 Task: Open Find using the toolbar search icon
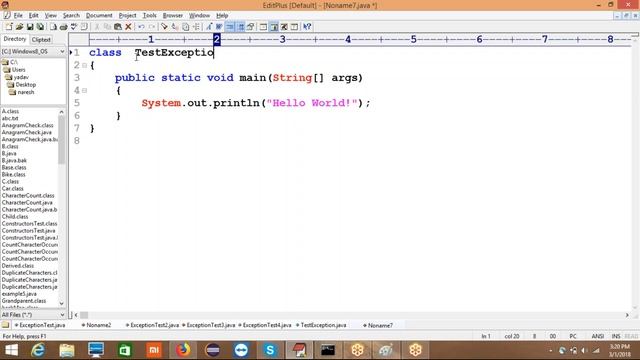click(164, 27)
